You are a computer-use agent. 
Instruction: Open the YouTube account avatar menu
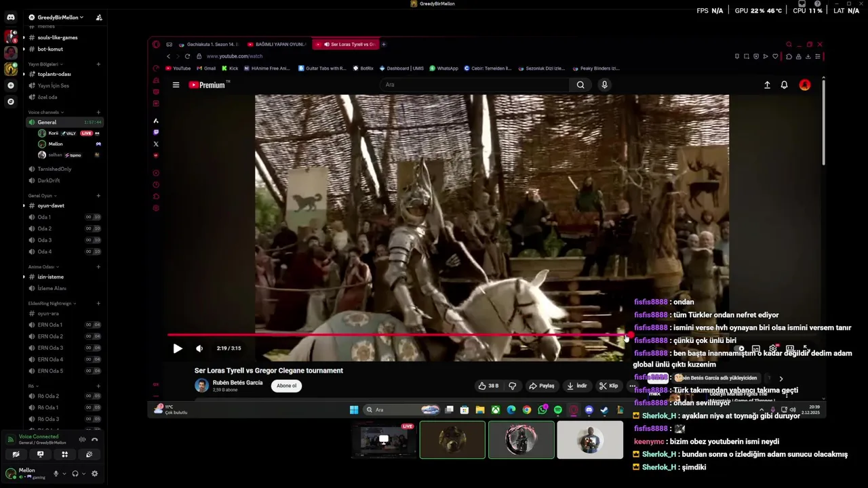tap(805, 85)
